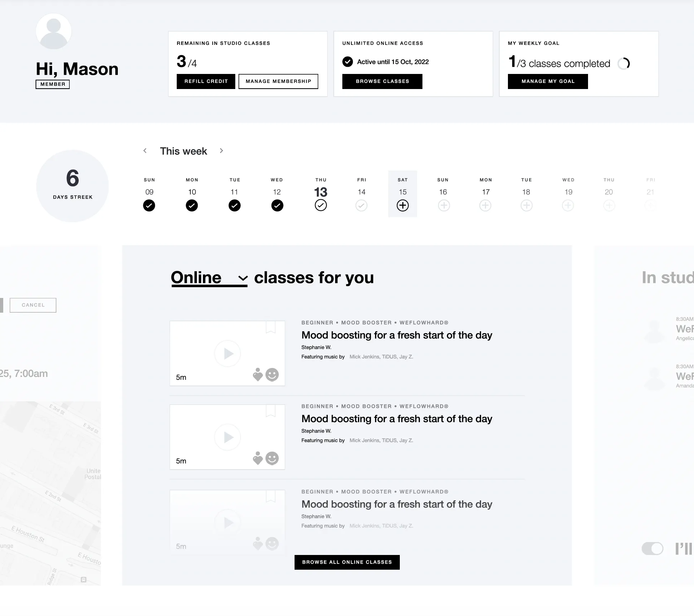Navigate to next week with the right chevron

tap(221, 151)
